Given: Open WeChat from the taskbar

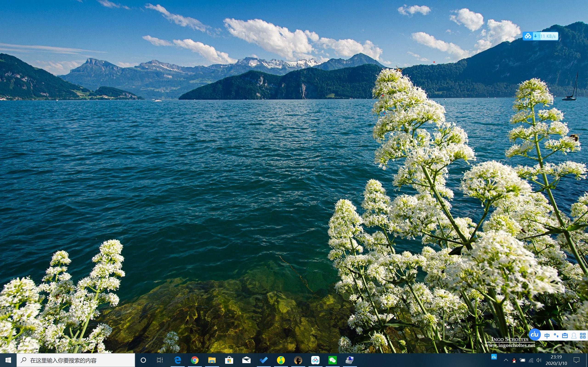Looking at the screenshot, I should click(x=332, y=360).
